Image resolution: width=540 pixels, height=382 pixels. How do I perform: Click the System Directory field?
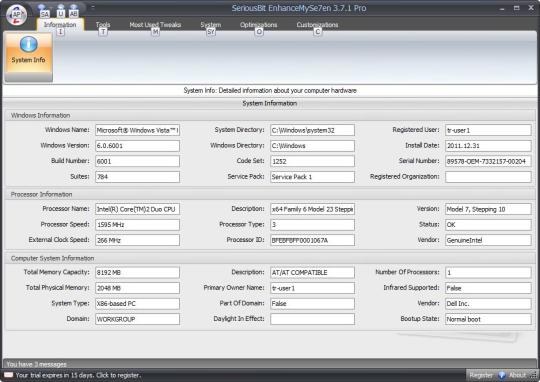pos(312,130)
